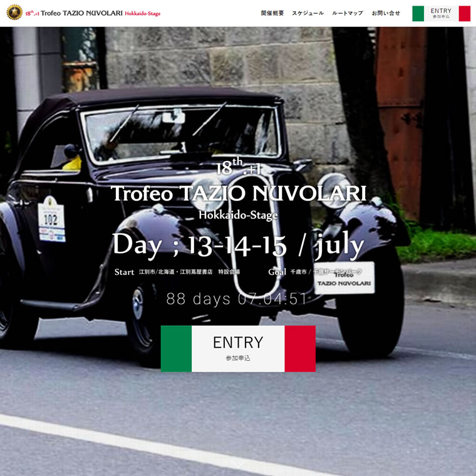Click the Hokkaido-Stage subtitle in hero
Image resolution: width=476 pixels, height=476 pixels.
238,215
